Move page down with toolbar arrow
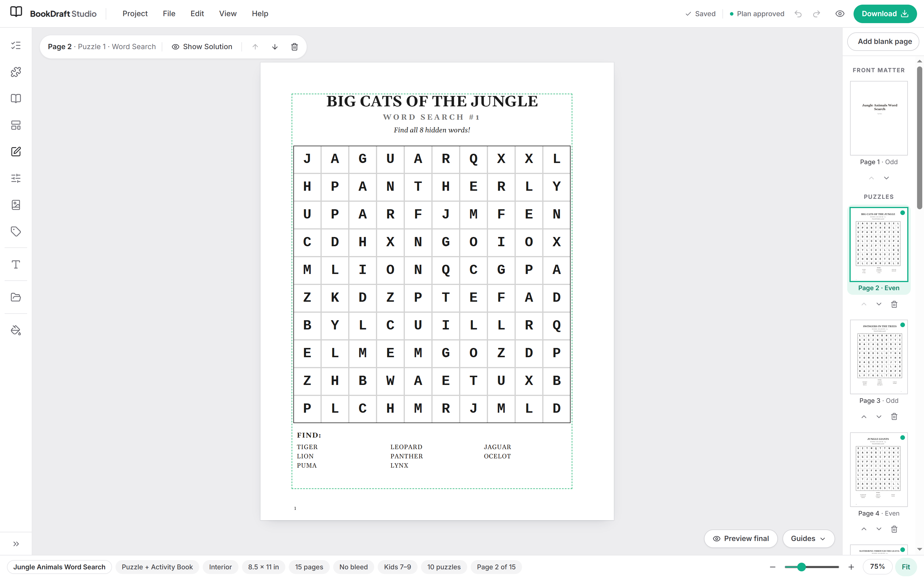 pos(275,47)
